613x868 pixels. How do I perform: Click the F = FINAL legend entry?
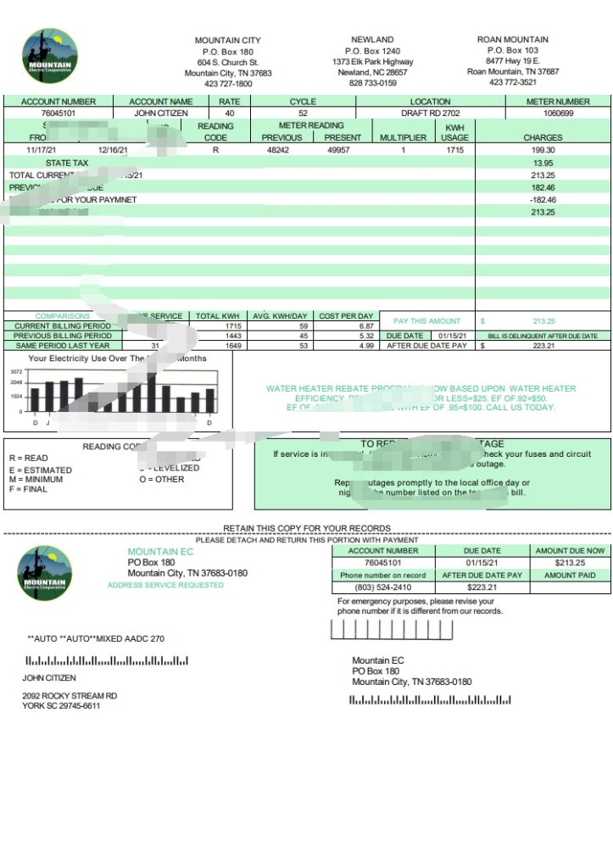tap(28, 489)
